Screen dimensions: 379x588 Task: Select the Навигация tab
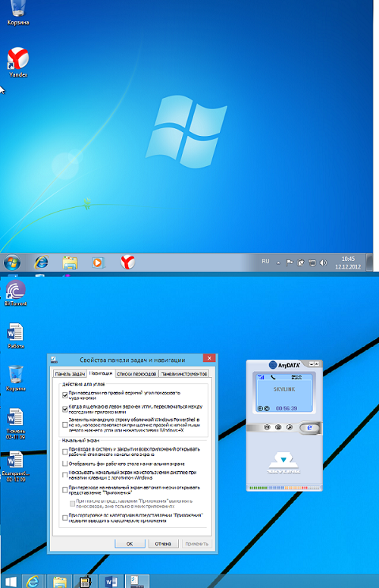pos(101,373)
